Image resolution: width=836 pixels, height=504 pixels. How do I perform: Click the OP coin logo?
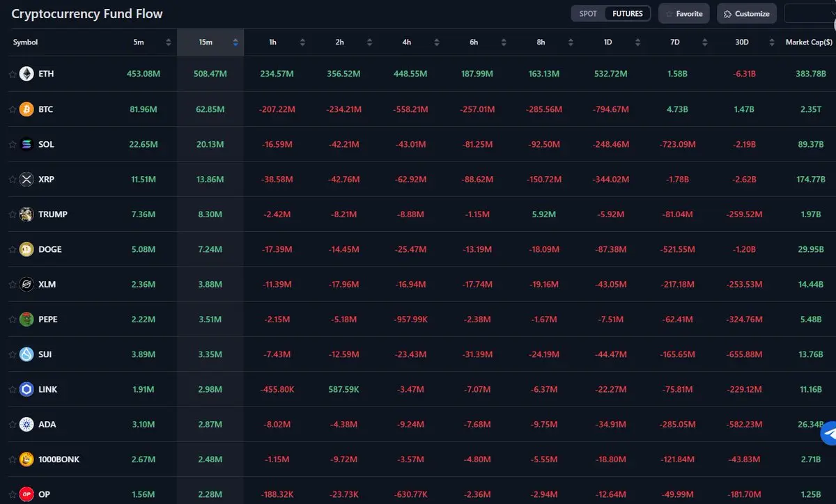pyautogui.click(x=26, y=494)
